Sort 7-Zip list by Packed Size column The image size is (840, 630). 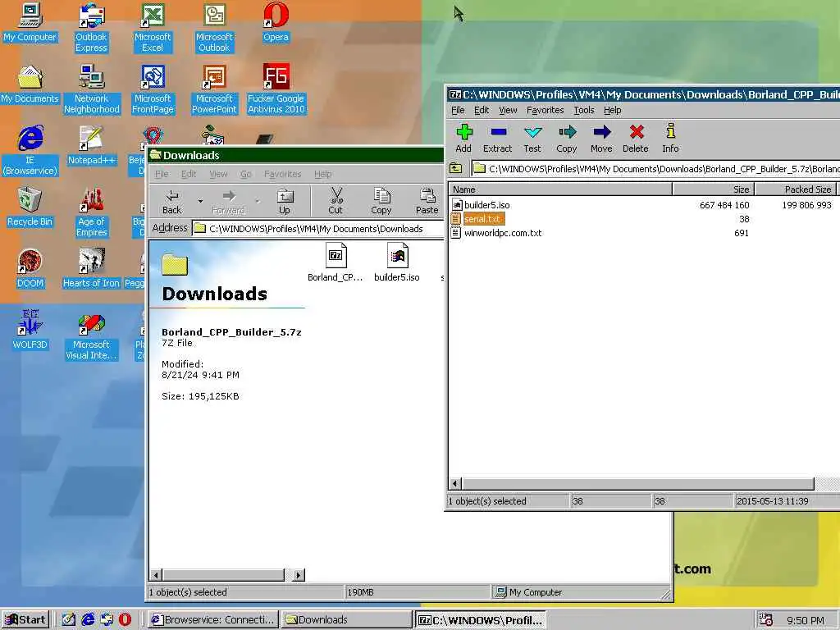[x=796, y=189]
